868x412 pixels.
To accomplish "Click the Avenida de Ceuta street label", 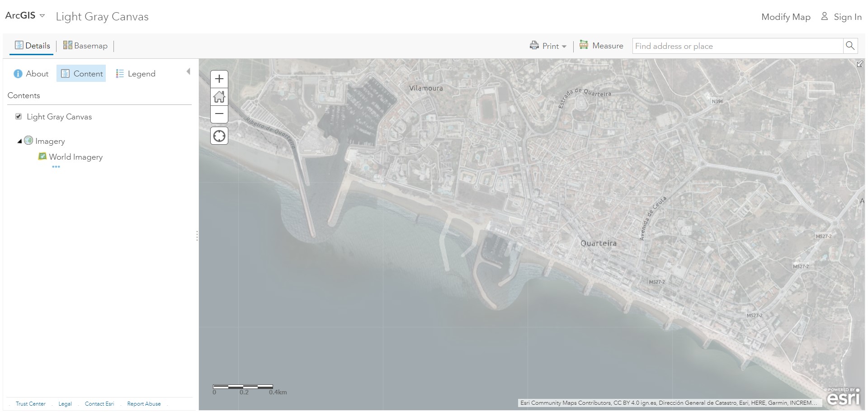I will (x=653, y=218).
